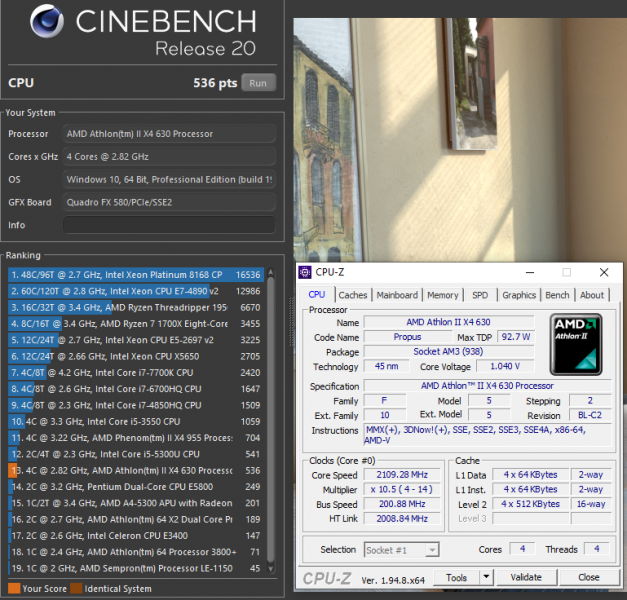The image size is (627, 600).
Task: Open the Tools dropdown arrow
Action: pyautogui.click(x=486, y=578)
